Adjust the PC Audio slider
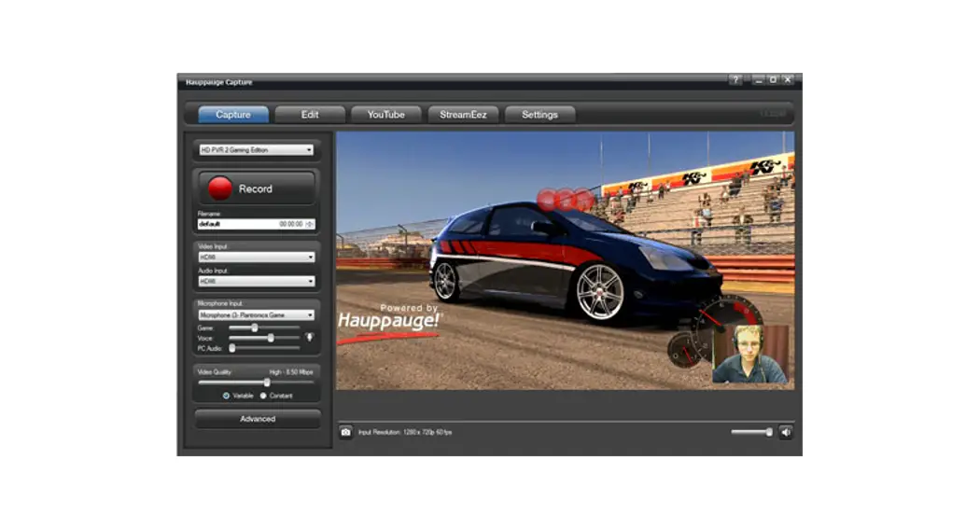The width and height of the screenshot is (980, 530). click(x=264, y=348)
